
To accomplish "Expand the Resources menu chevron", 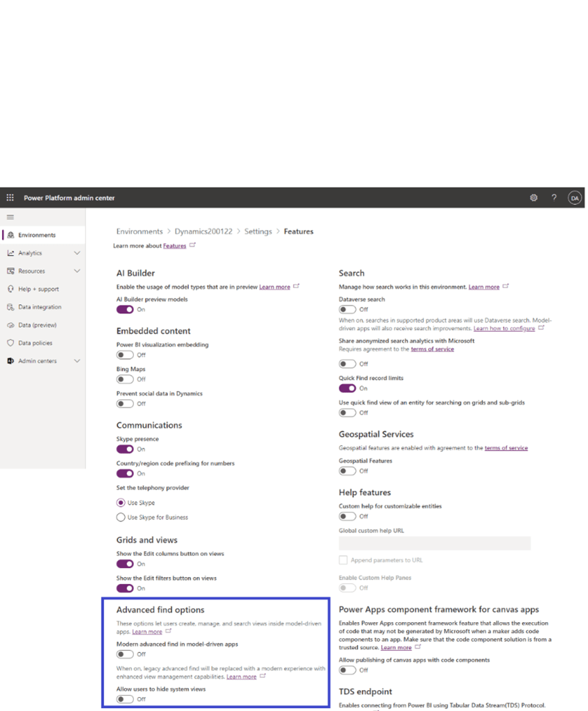I will [77, 271].
